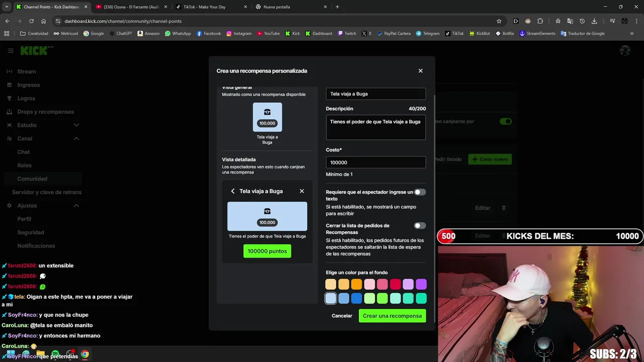Image resolution: width=644 pixels, height=362 pixels.
Task: Cancel the reward creation
Action: [x=342, y=316]
